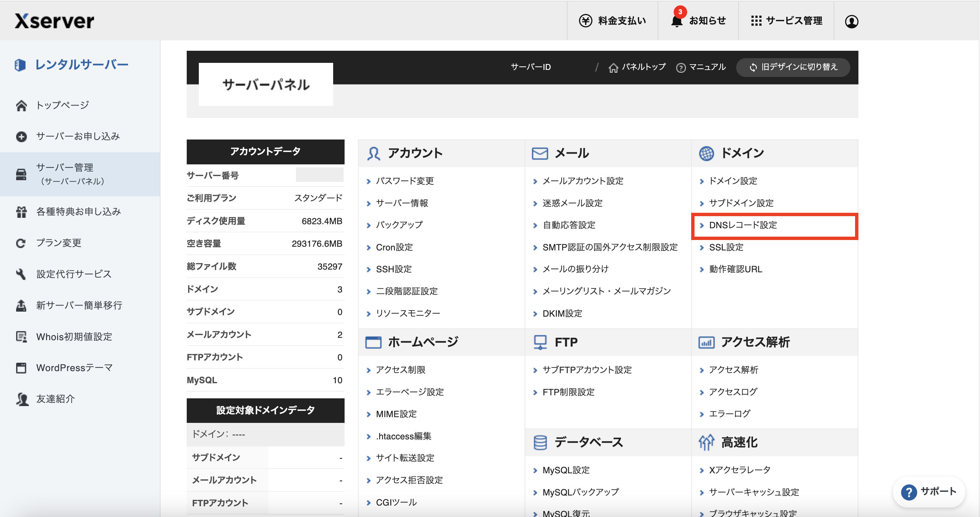Open WordPressテーマ in the sidebar

[74, 368]
